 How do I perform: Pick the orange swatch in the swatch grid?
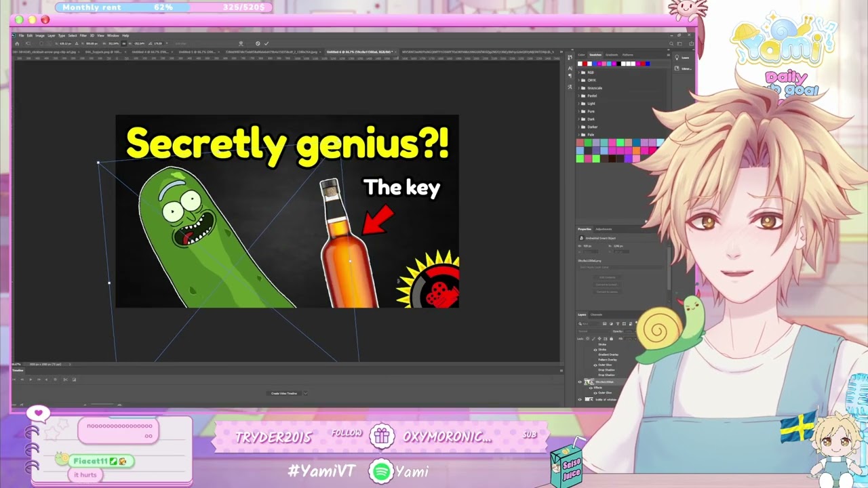click(x=636, y=150)
